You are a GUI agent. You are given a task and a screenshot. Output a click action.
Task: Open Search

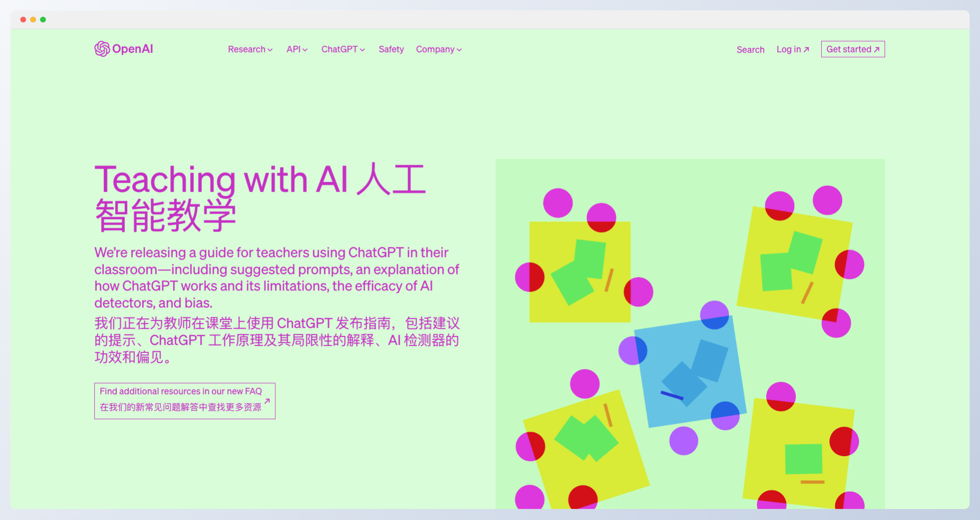750,49
